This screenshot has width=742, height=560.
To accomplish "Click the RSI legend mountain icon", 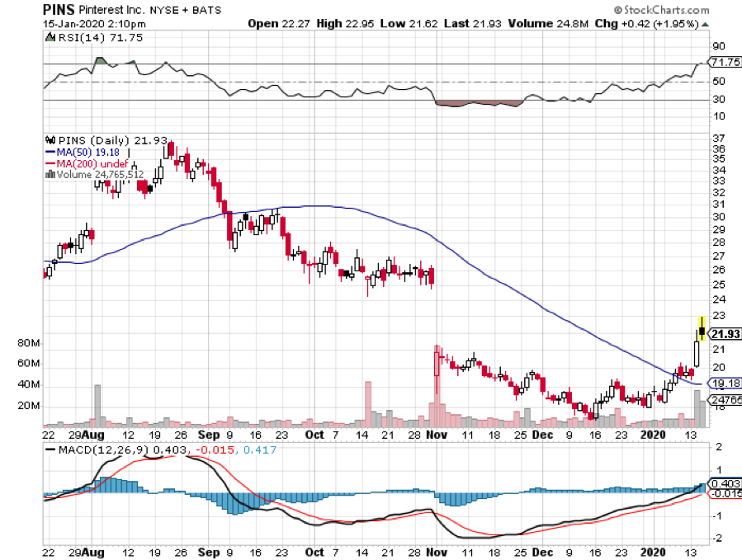I will [50, 37].
